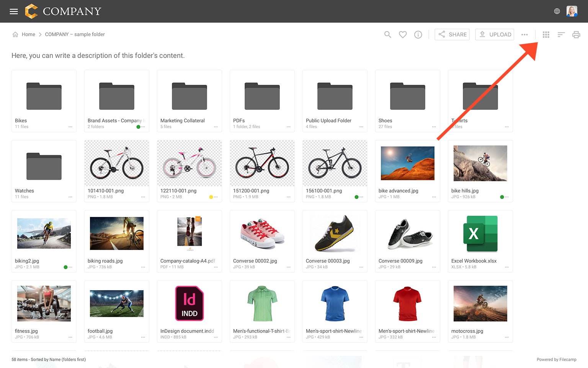Open the Shoes folder

(408, 101)
